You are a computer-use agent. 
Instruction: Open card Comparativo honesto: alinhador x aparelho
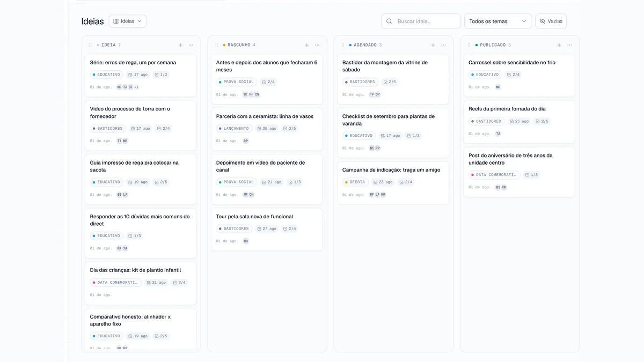click(141, 329)
